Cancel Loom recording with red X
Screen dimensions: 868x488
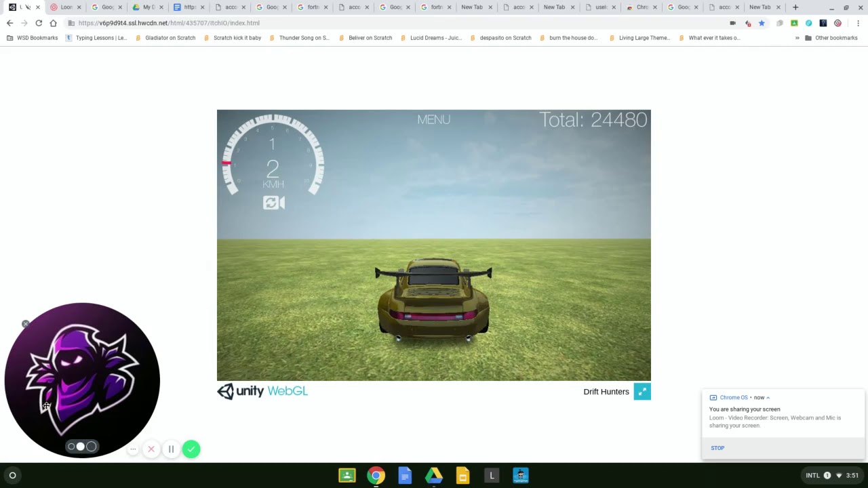pyautogui.click(x=151, y=449)
